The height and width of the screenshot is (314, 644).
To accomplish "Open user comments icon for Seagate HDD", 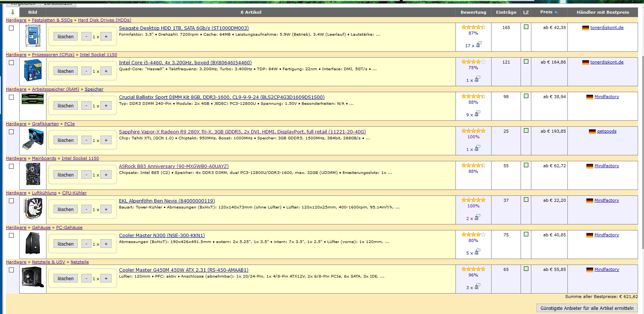I will (479, 44).
